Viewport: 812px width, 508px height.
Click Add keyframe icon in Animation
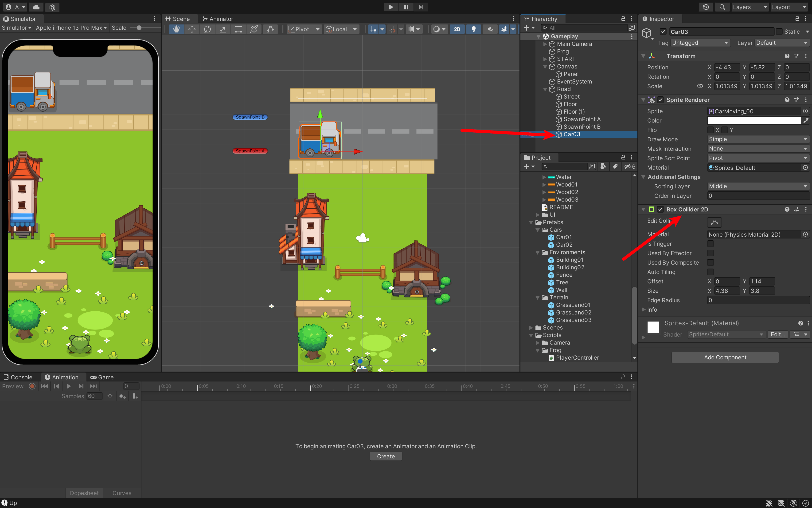tap(122, 396)
